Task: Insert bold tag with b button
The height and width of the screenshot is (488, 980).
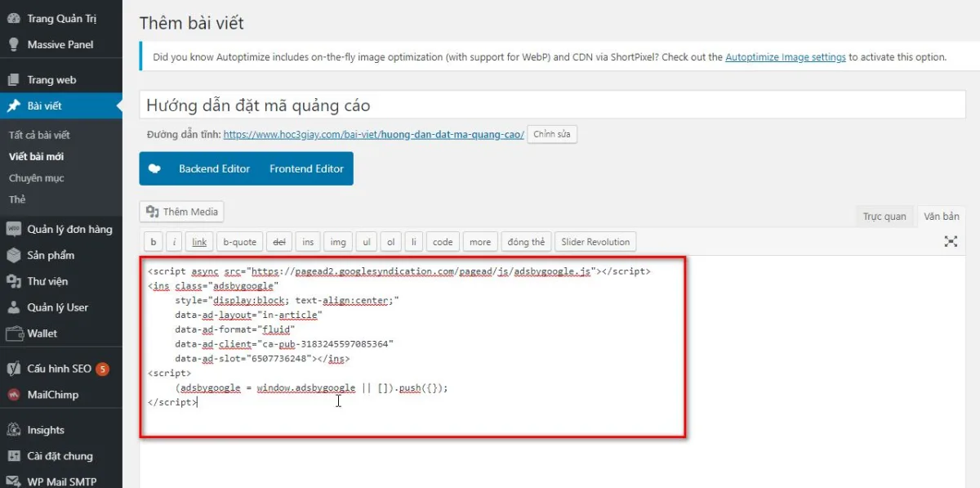Action: point(153,242)
